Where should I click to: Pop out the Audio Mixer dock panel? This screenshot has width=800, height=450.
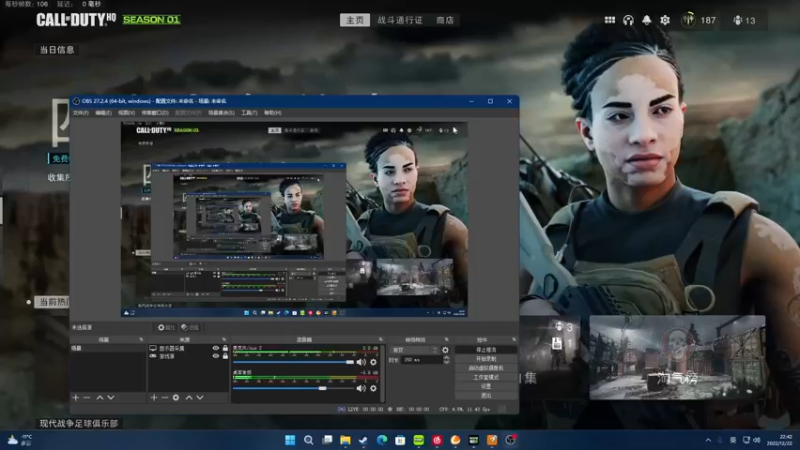click(380, 339)
